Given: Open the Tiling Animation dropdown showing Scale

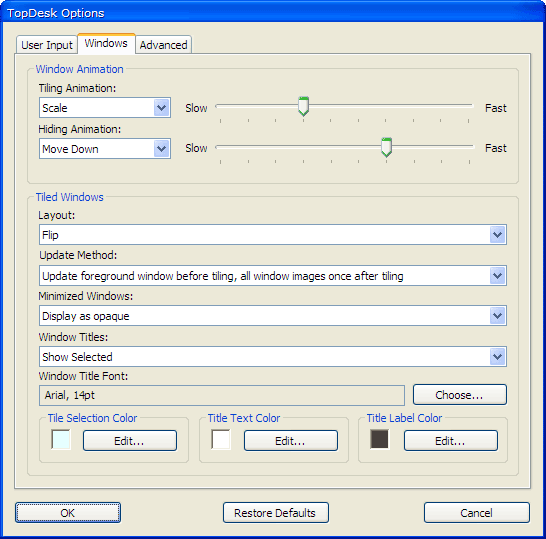Looking at the screenshot, I should tap(105, 108).
